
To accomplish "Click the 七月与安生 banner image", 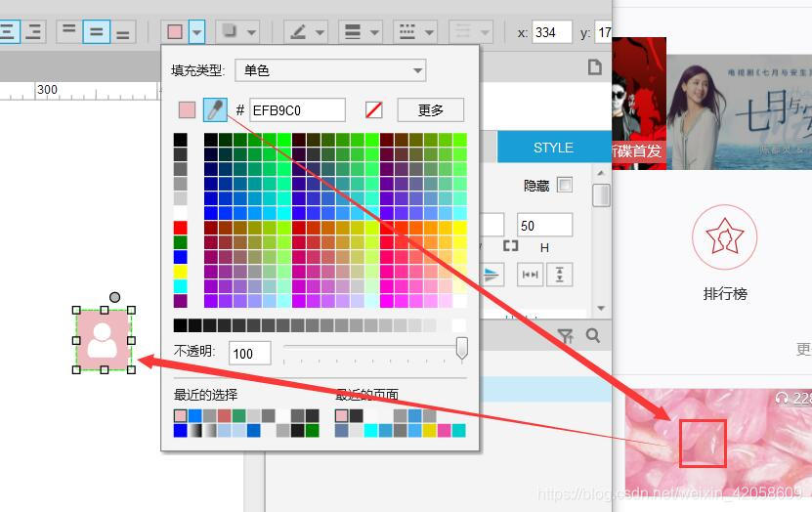I will [x=739, y=111].
